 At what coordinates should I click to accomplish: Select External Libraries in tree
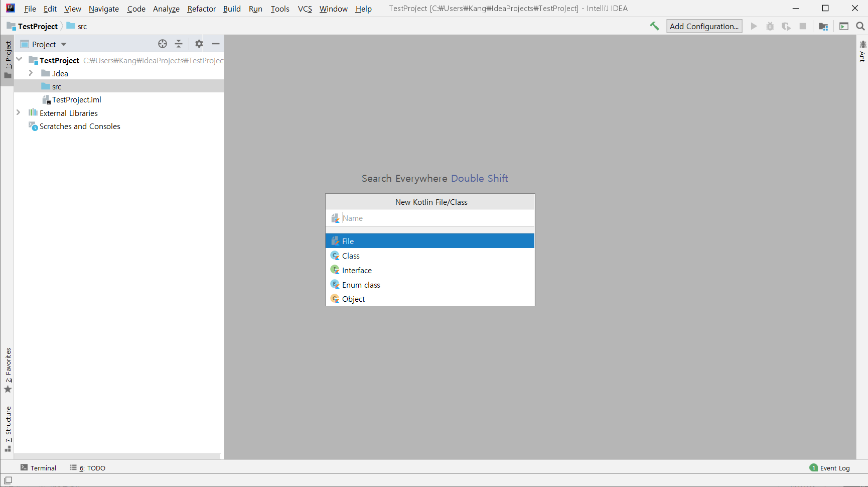coord(119,113)
